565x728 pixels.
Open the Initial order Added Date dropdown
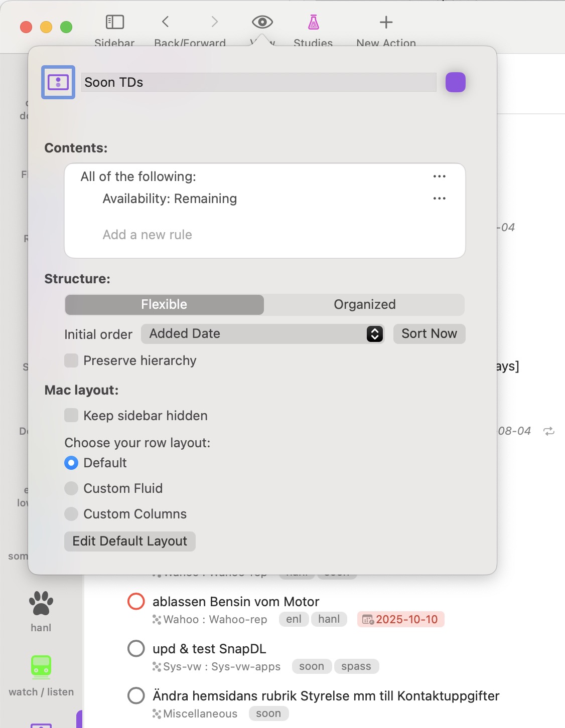(262, 334)
